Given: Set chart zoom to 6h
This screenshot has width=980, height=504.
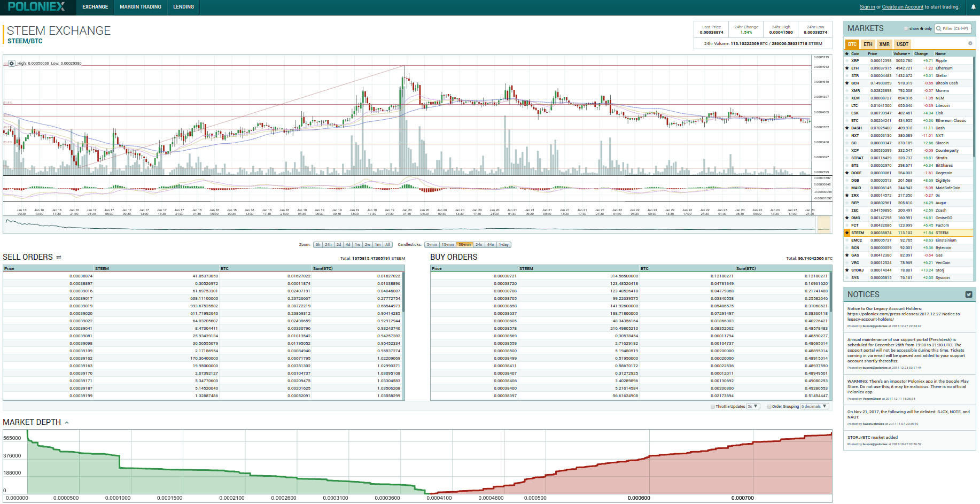Looking at the screenshot, I should coord(318,245).
